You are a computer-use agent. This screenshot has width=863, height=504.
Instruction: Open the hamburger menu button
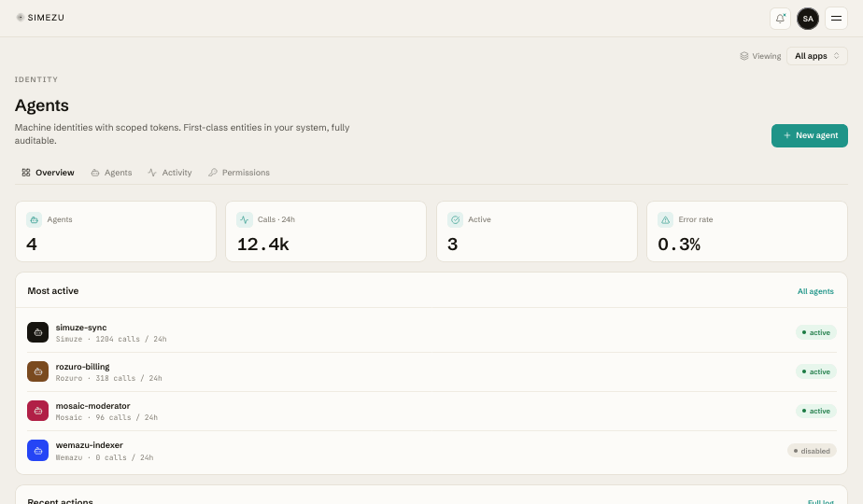[x=836, y=18]
